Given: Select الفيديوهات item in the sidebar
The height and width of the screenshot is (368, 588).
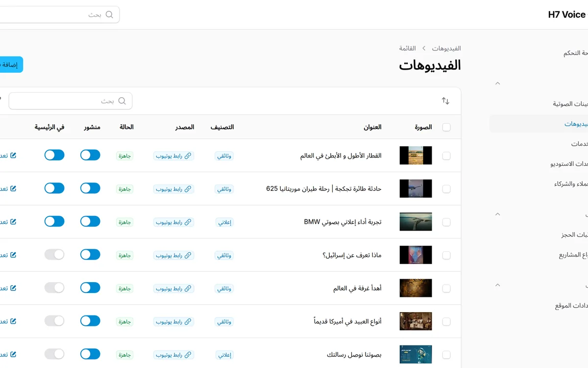Looking at the screenshot, I should click(539, 124).
